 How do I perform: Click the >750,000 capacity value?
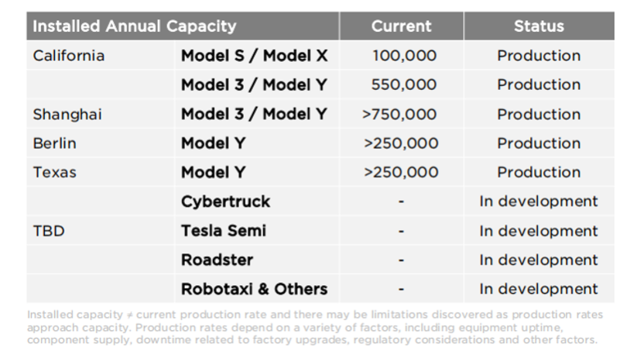point(401,115)
